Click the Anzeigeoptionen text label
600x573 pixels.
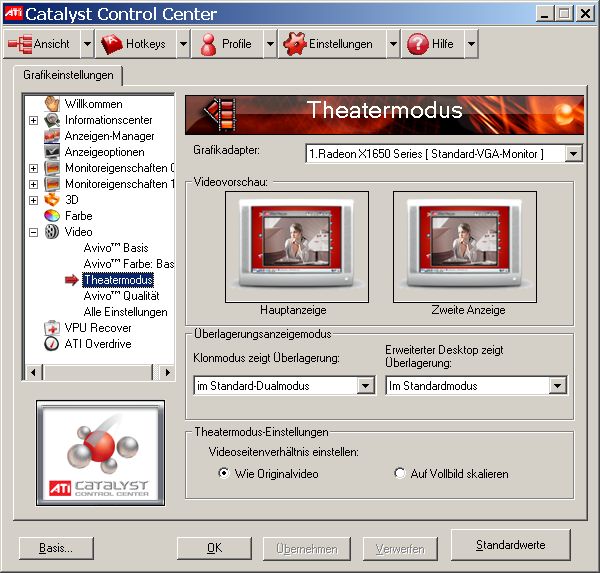[104, 152]
